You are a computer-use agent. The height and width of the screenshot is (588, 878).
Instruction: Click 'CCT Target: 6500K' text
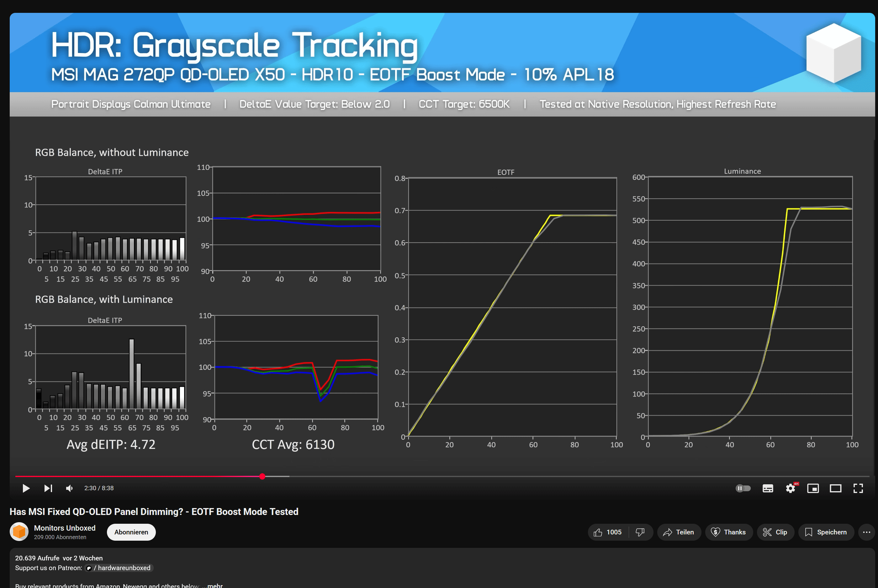(x=464, y=104)
